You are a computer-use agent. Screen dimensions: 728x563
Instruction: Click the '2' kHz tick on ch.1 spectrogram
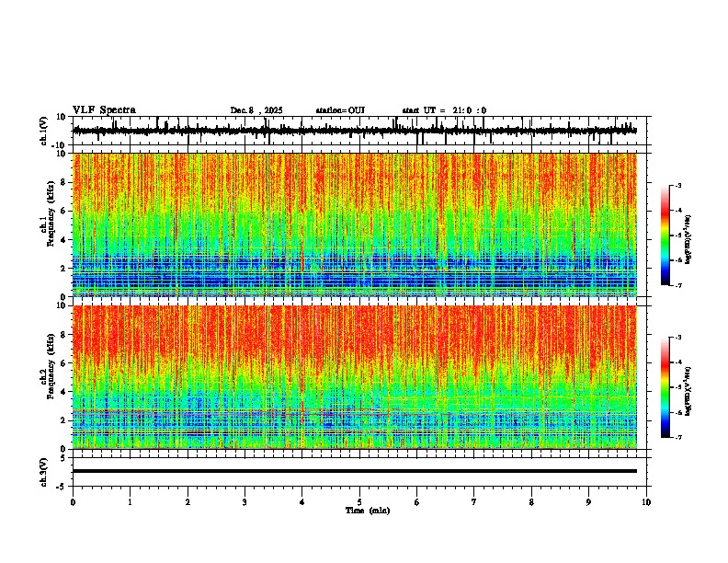(64, 268)
